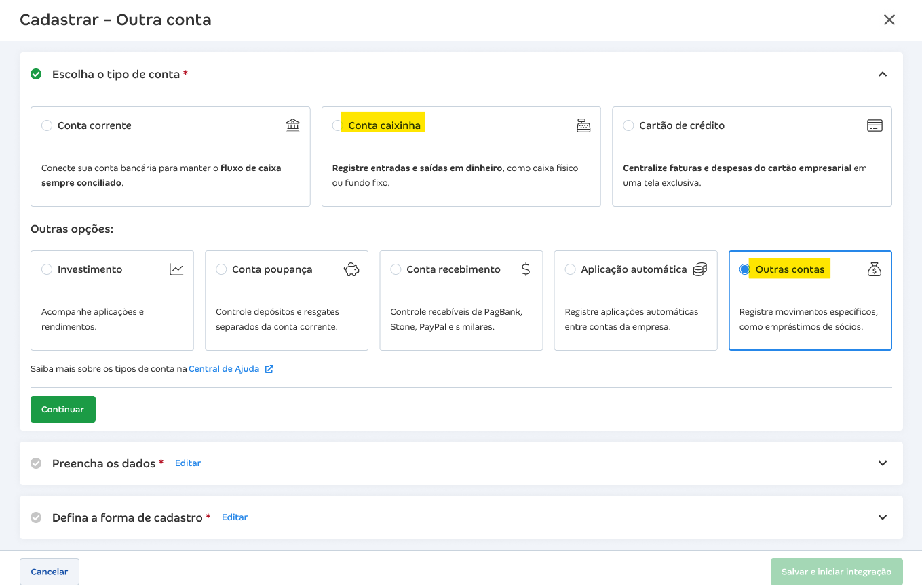Screen dimensions: 922x588
Task: Click the credit card icon on Cartão de crédito
Action: [x=874, y=125]
